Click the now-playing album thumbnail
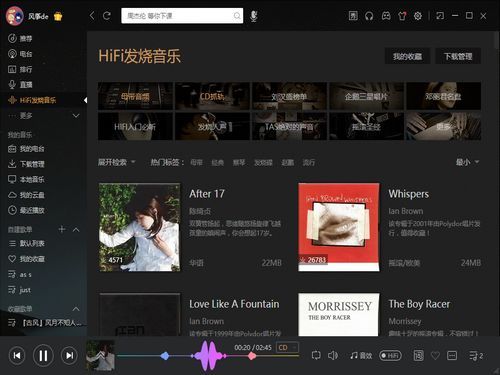 [x=100, y=355]
